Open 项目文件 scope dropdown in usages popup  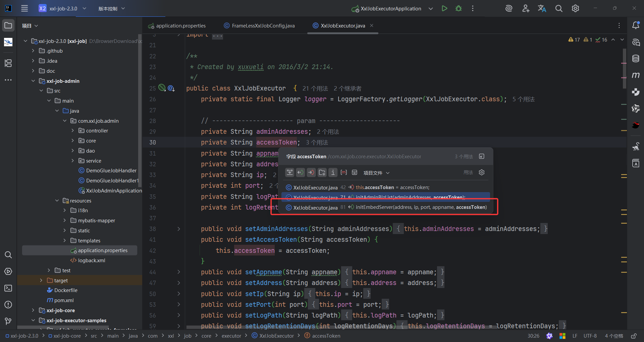[x=377, y=173]
